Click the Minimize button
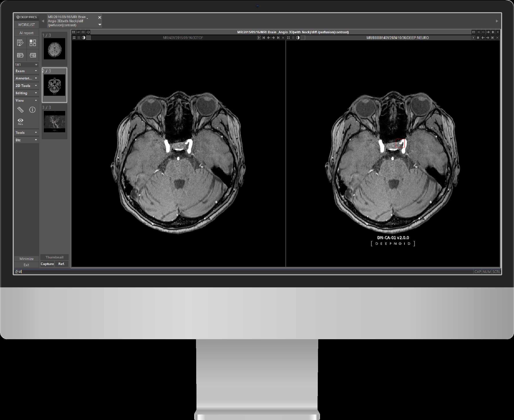 pyautogui.click(x=26, y=259)
